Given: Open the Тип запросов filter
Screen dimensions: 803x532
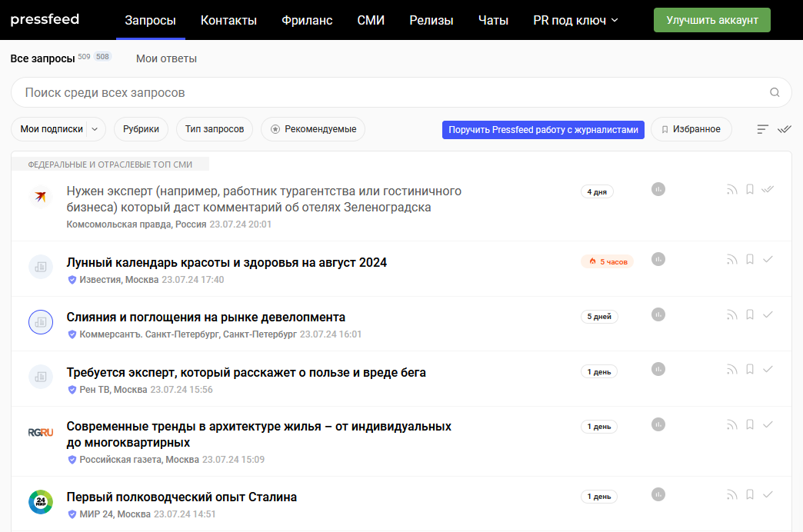Looking at the screenshot, I should [x=215, y=129].
